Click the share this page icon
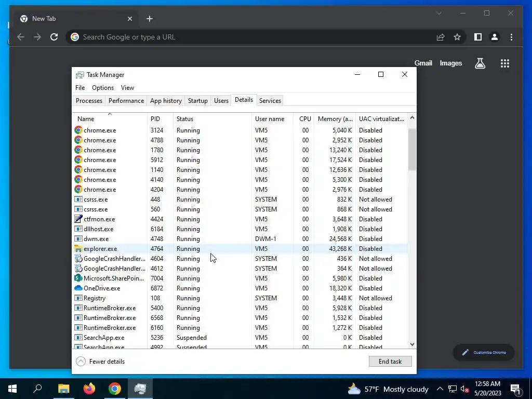 pyautogui.click(x=441, y=37)
